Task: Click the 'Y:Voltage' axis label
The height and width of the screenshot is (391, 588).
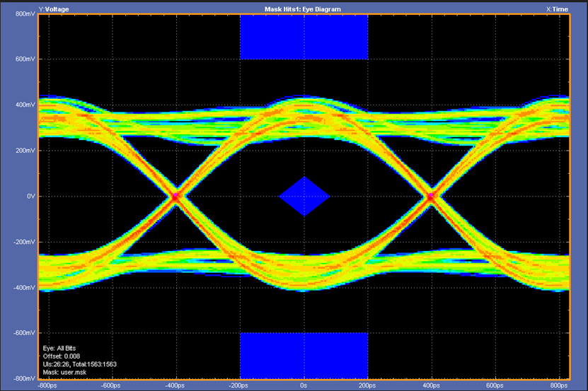Action: click(x=54, y=9)
